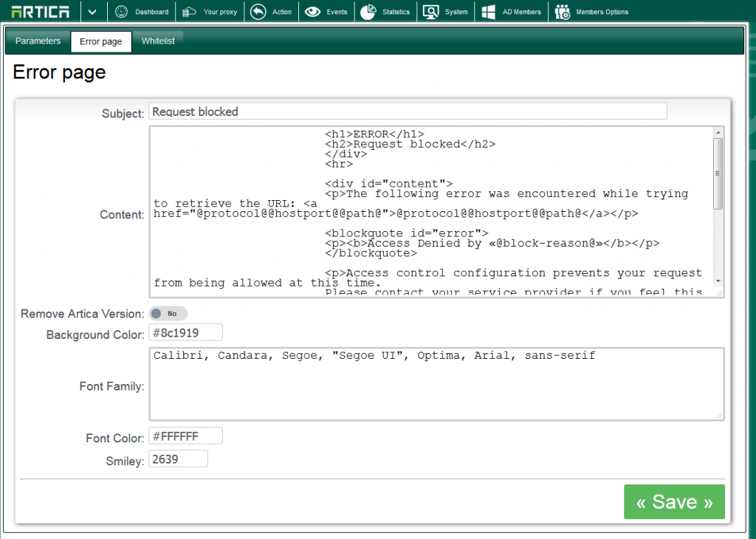Click the Members Options people-gear icon
This screenshot has height=539, width=756.
click(562, 12)
